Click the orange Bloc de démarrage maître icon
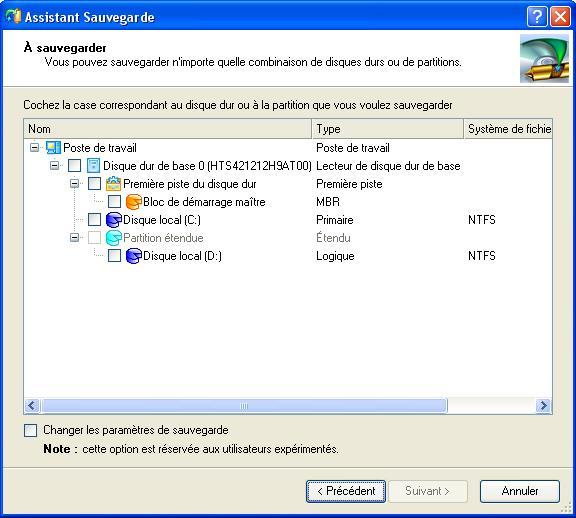Viewport: 576px width, 518px height. click(x=133, y=202)
